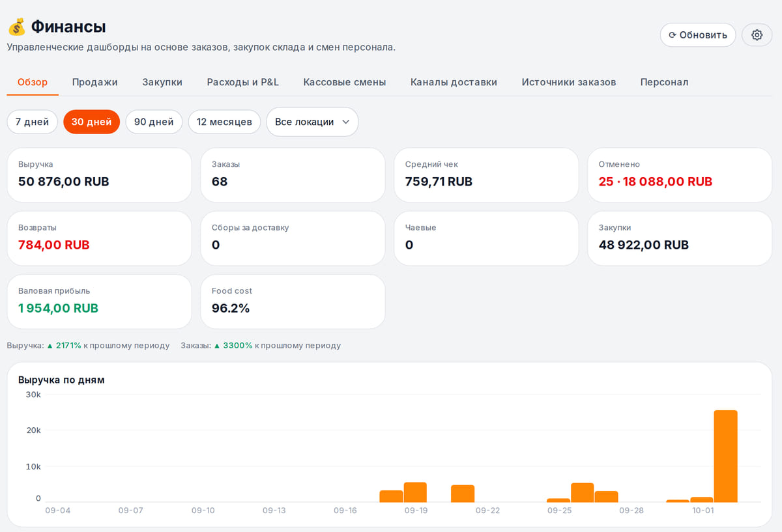Click the Финансы page heading
This screenshot has height=532, width=782.
point(68,27)
